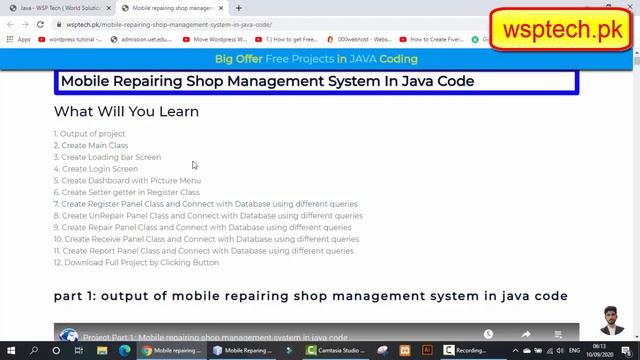Click the Watch later clock icon on video
640x360 pixels.
point(488,334)
